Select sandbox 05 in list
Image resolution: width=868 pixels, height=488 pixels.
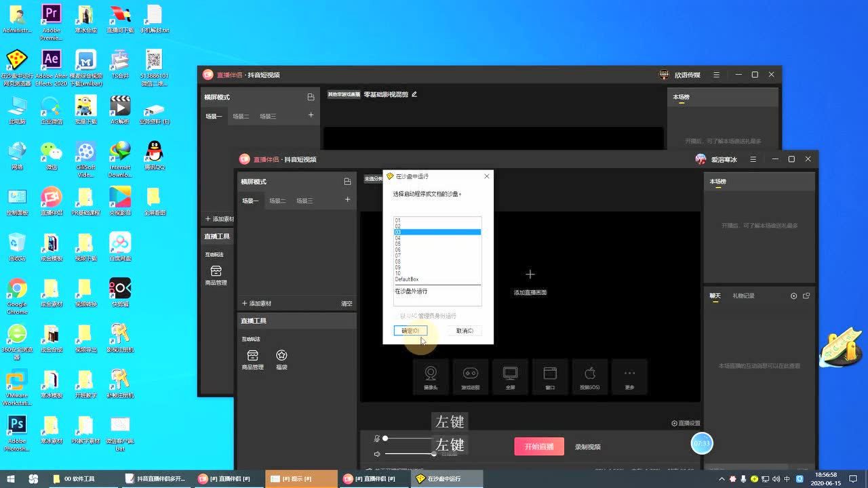click(x=437, y=244)
